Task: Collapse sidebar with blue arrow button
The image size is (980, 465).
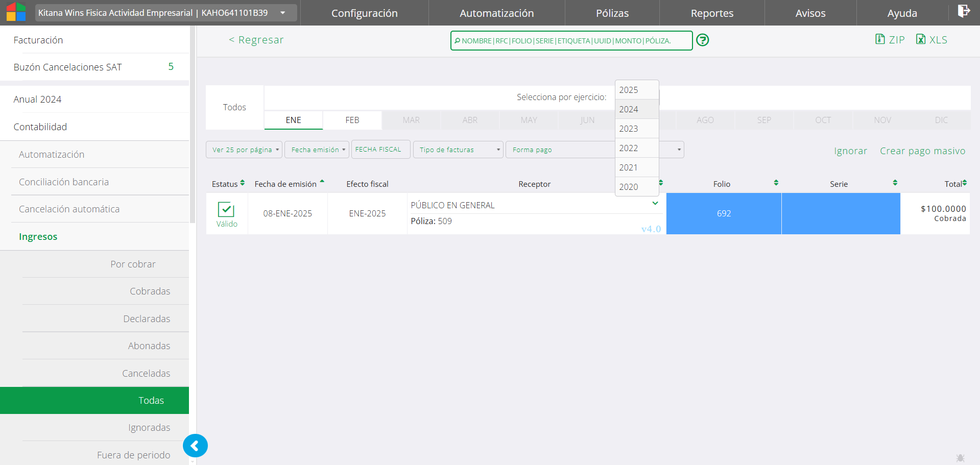Action: point(195,446)
